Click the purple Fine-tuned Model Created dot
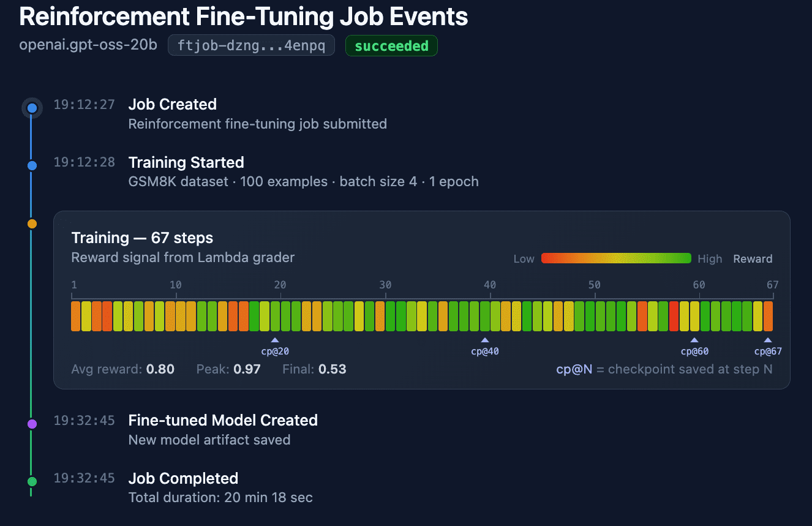The image size is (812, 526). point(32,424)
